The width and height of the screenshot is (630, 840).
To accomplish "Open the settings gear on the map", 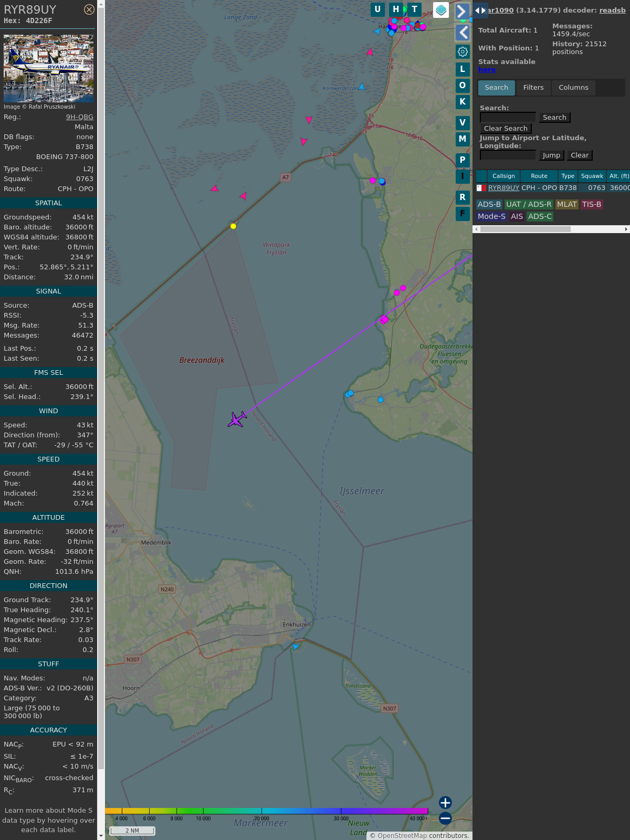I will [463, 51].
